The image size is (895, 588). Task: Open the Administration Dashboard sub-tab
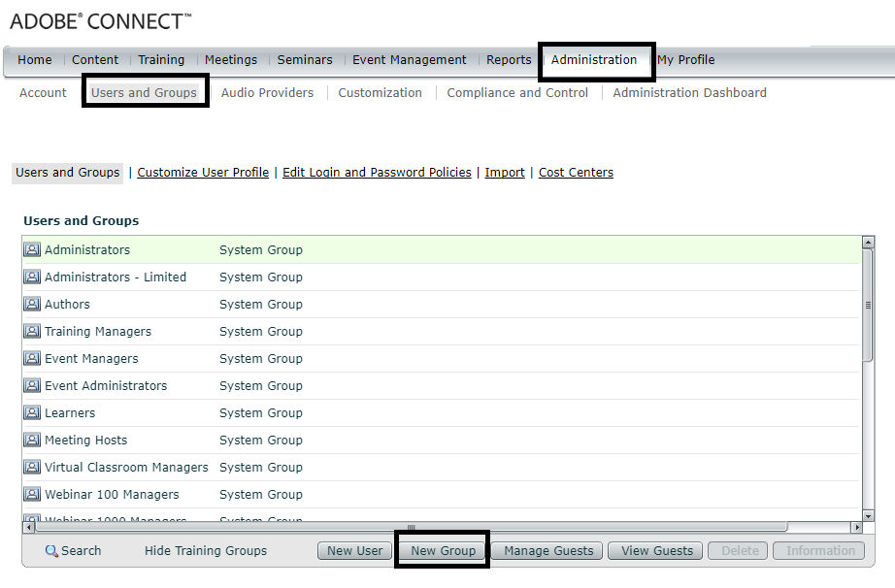(x=689, y=93)
